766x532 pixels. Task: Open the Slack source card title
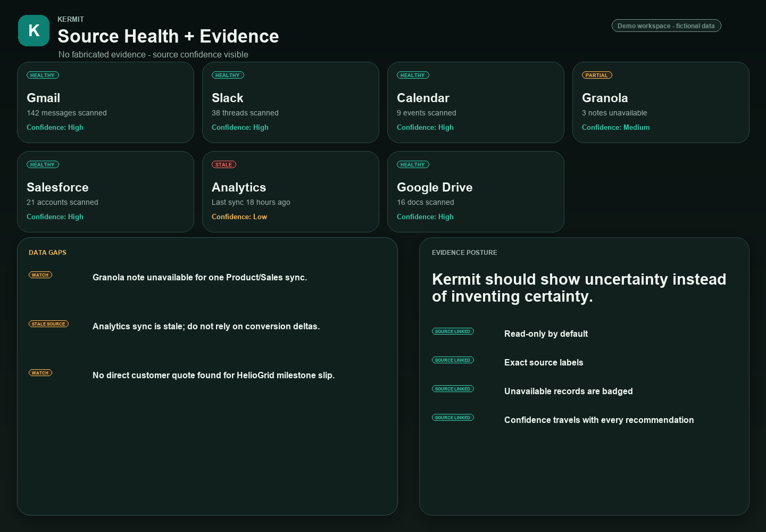tap(228, 98)
